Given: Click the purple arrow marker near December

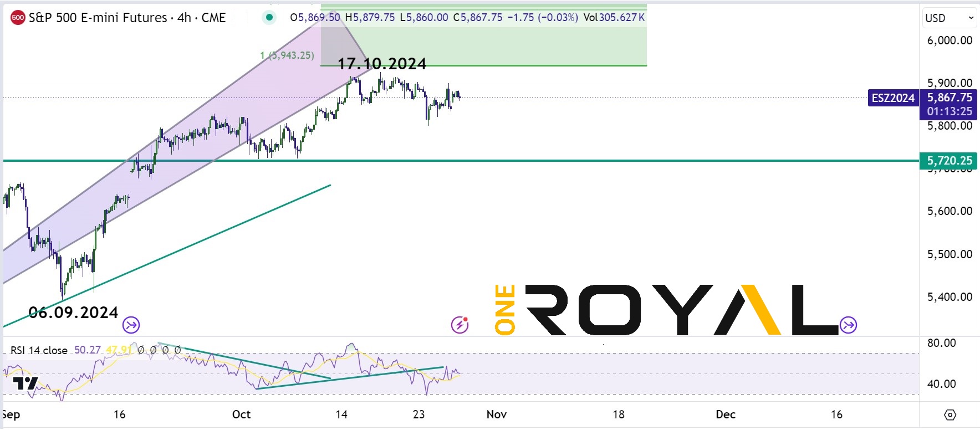Looking at the screenshot, I should 849,325.
